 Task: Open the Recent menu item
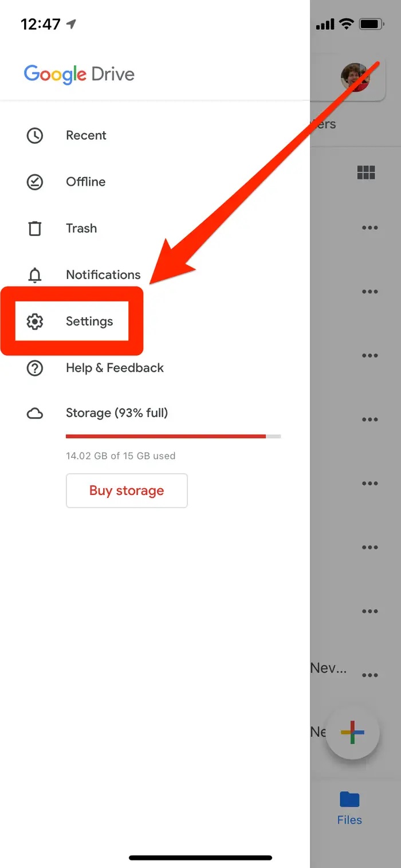point(86,136)
